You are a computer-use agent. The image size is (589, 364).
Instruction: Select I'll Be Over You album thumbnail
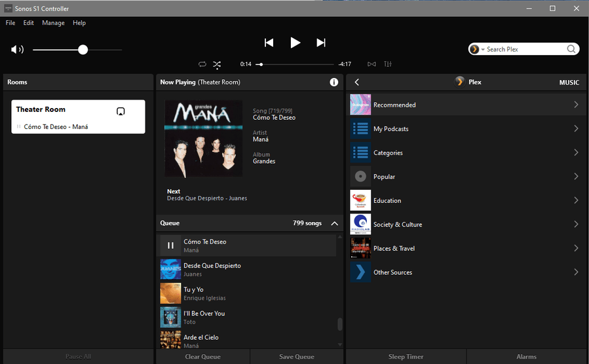point(170,318)
